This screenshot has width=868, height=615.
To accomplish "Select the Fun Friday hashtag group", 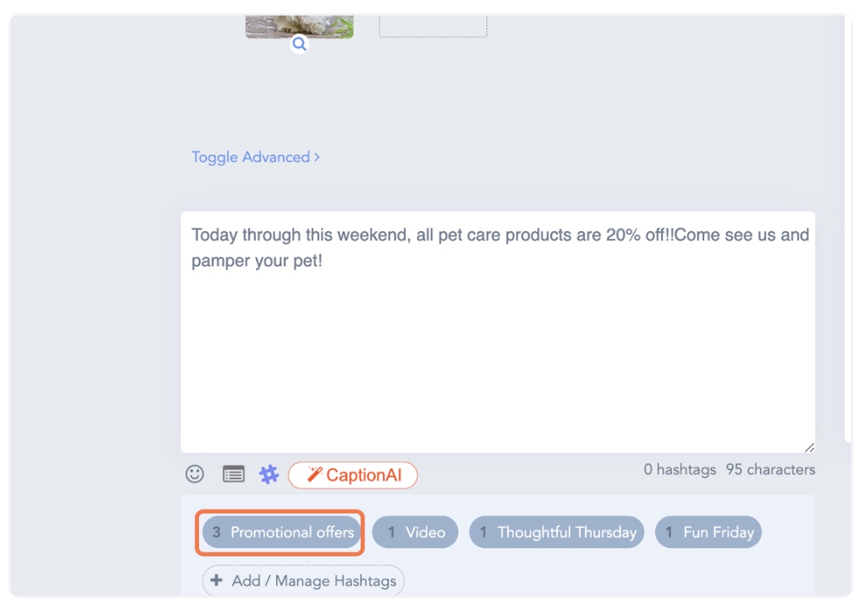I will coord(708,532).
